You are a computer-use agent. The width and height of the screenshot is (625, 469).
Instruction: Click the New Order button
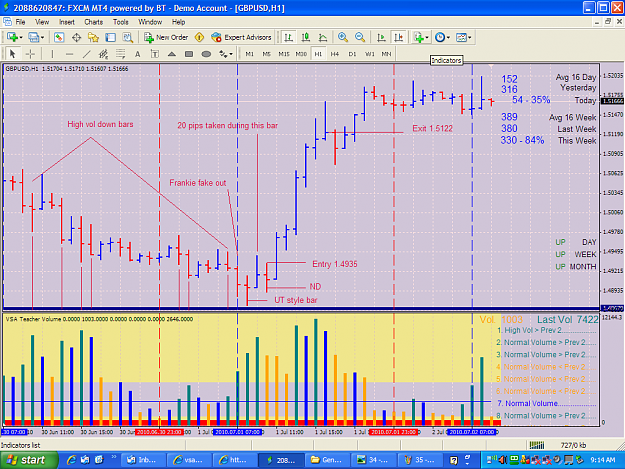point(166,37)
